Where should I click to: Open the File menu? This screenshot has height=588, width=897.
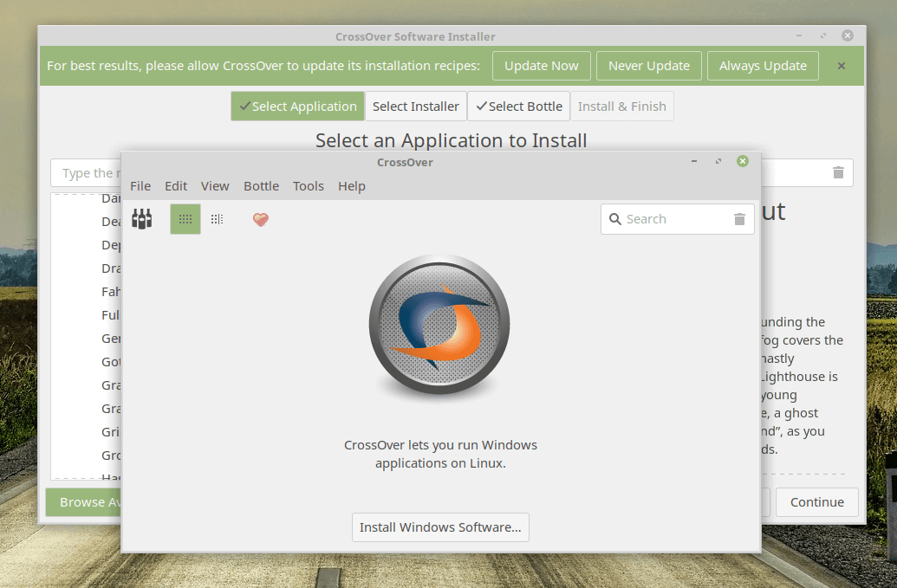[140, 186]
